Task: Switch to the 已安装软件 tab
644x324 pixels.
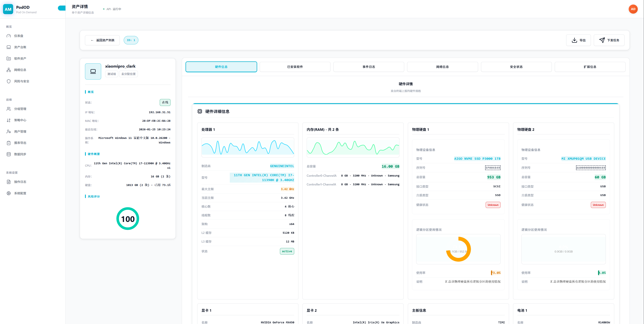Action: tap(295, 67)
